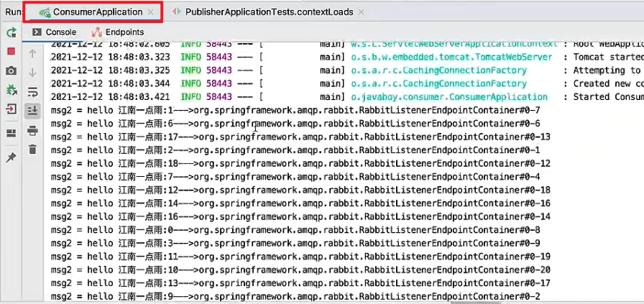Click o.javaboy.consumer.ConsumerApplication logger name
This screenshot has width=644, height=304.
[448, 97]
